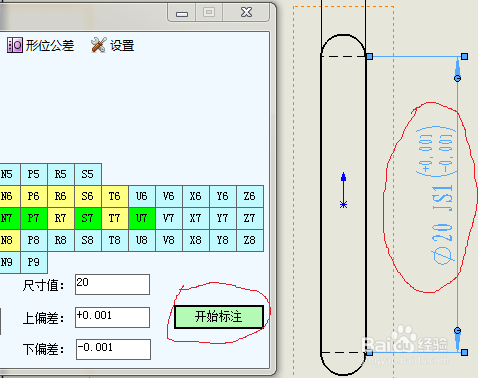Select tolerance grade T8
Image resolution: width=478 pixels, height=378 pixels.
tap(115, 240)
